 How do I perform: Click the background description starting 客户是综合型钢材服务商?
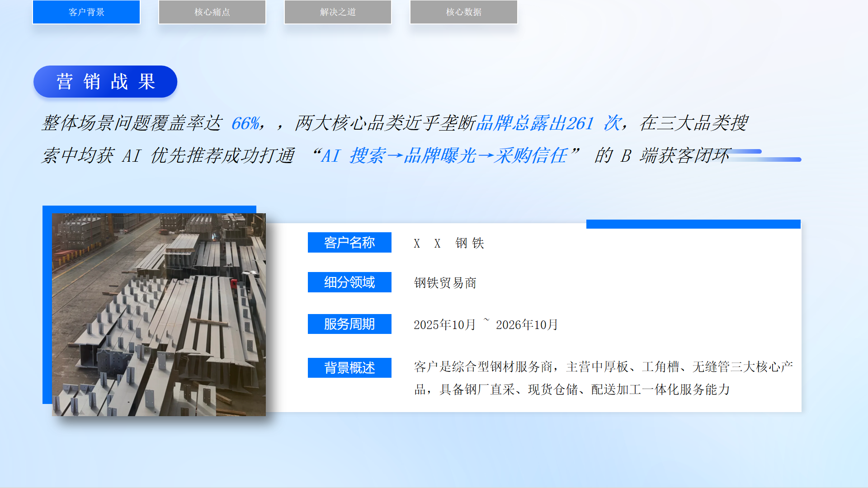[x=604, y=378]
